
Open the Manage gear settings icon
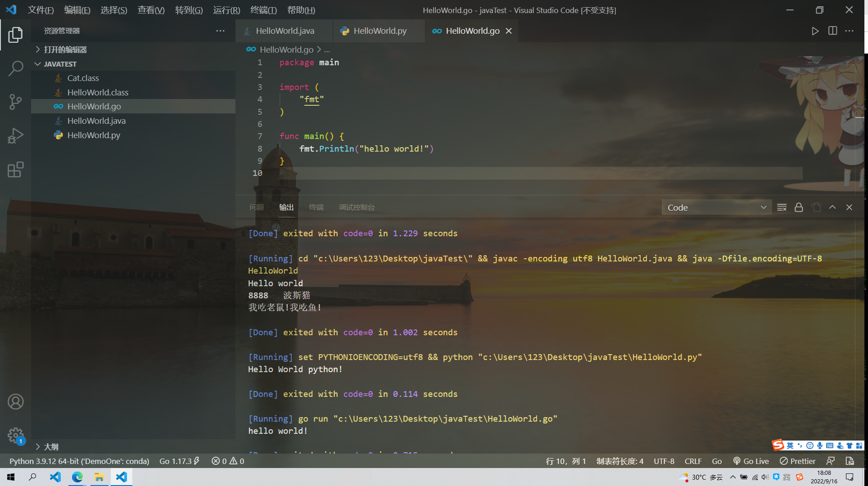[x=15, y=435]
